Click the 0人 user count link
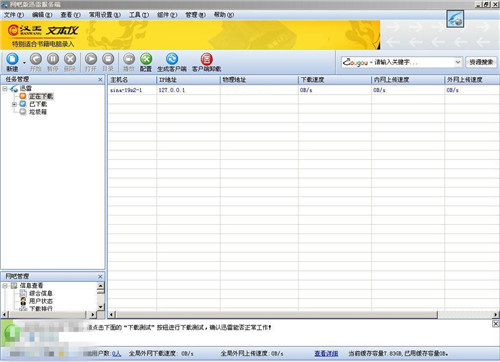 coord(116,353)
